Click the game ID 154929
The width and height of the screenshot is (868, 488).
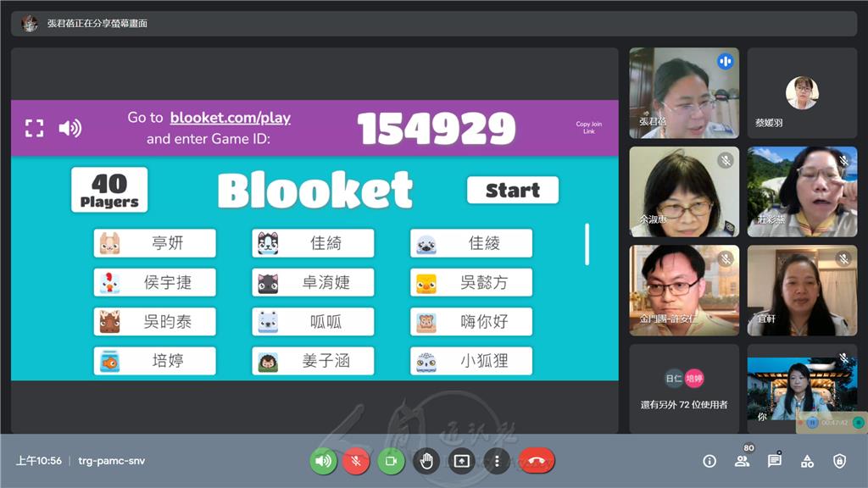click(x=437, y=129)
